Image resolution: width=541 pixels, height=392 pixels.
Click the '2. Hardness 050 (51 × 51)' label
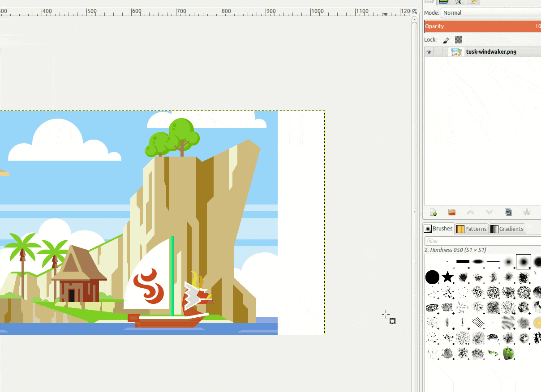point(455,250)
